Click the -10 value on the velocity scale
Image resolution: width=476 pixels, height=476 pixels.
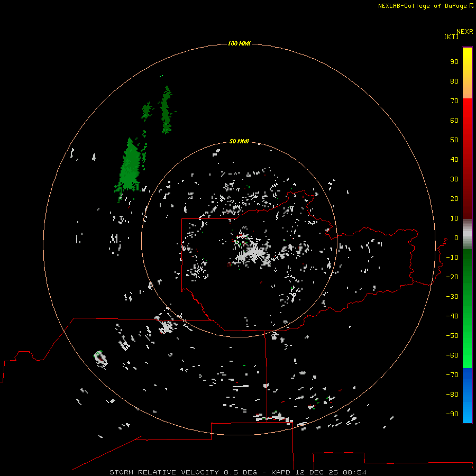click(x=452, y=258)
